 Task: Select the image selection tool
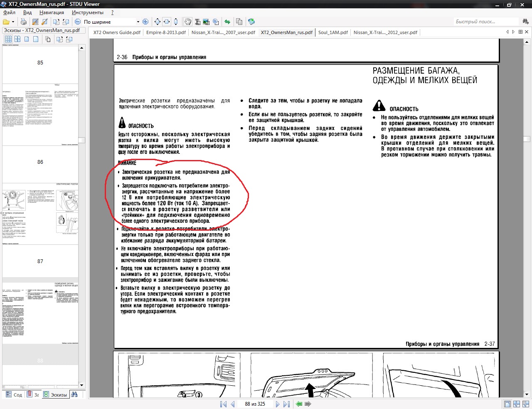coord(206,22)
